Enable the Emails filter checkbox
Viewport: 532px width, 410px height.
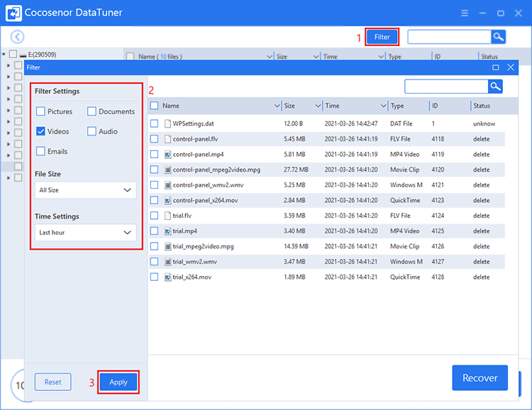pos(40,151)
